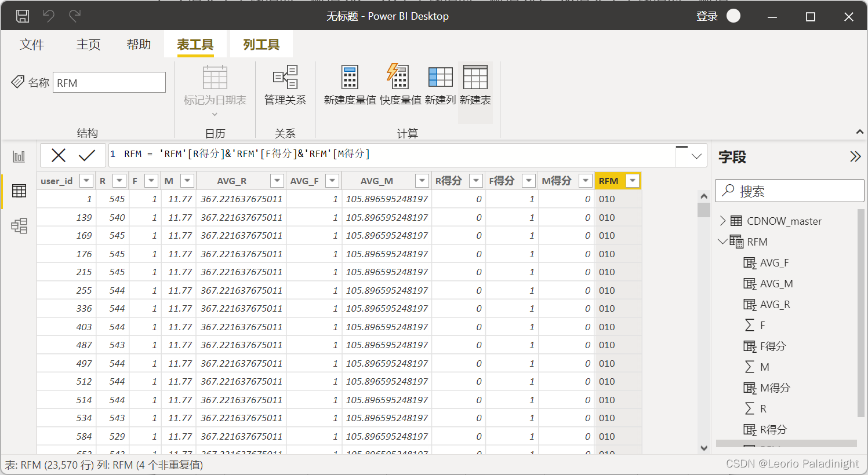
Task: Select Data view icon in sidebar
Action: coord(19,191)
